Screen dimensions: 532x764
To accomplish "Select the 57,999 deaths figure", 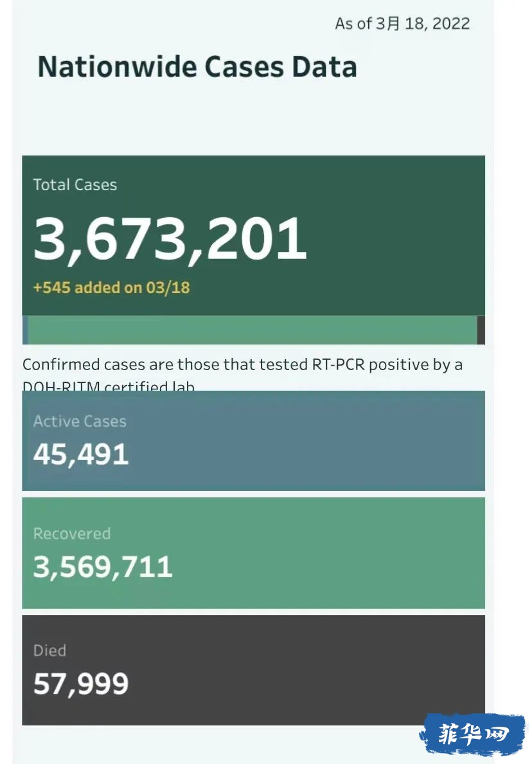I will (81, 683).
